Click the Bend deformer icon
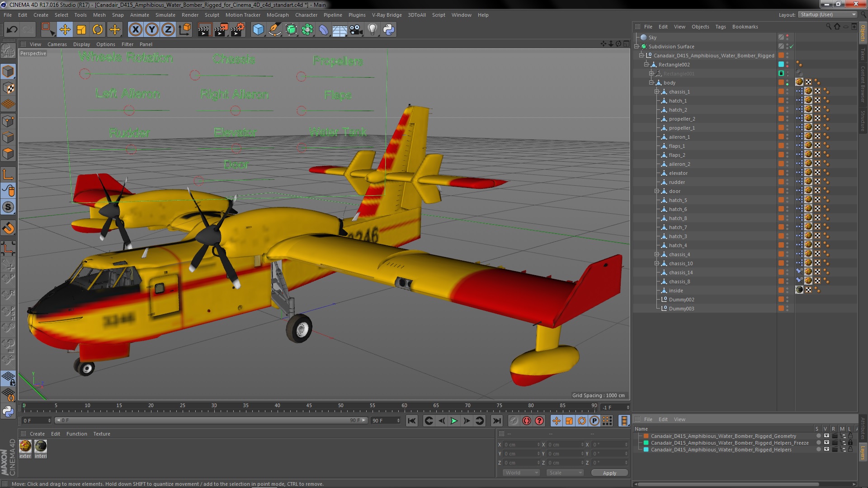The image size is (868, 488). pyautogui.click(x=324, y=30)
